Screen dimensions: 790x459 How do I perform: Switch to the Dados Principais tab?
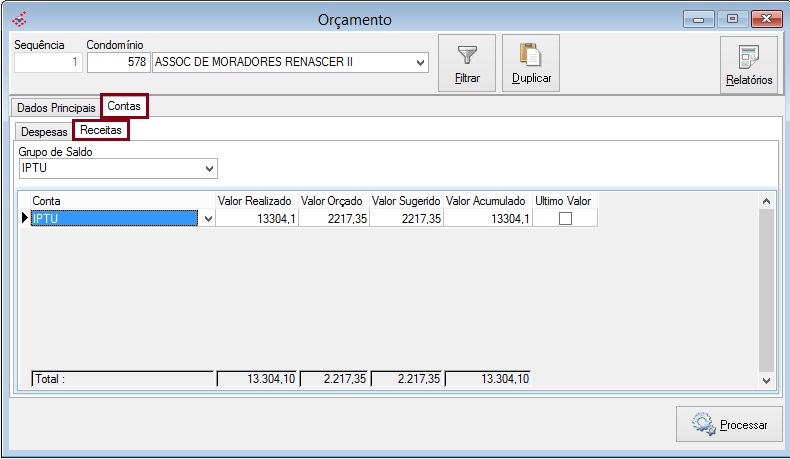[x=56, y=107]
